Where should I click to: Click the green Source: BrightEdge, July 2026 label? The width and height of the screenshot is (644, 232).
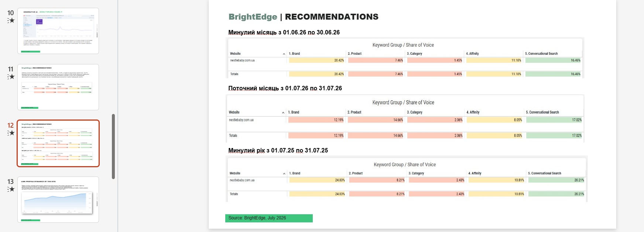coord(269,218)
